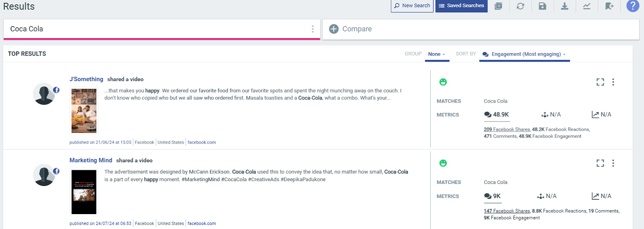Click published on 21/06/24 at 15:05
This screenshot has height=229, width=644.
[100, 142]
